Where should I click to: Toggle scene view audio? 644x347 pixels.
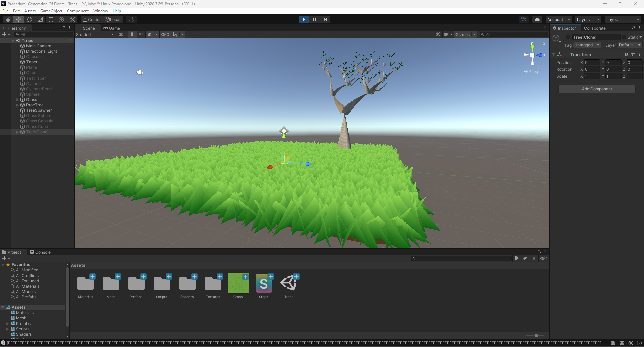pos(141,34)
